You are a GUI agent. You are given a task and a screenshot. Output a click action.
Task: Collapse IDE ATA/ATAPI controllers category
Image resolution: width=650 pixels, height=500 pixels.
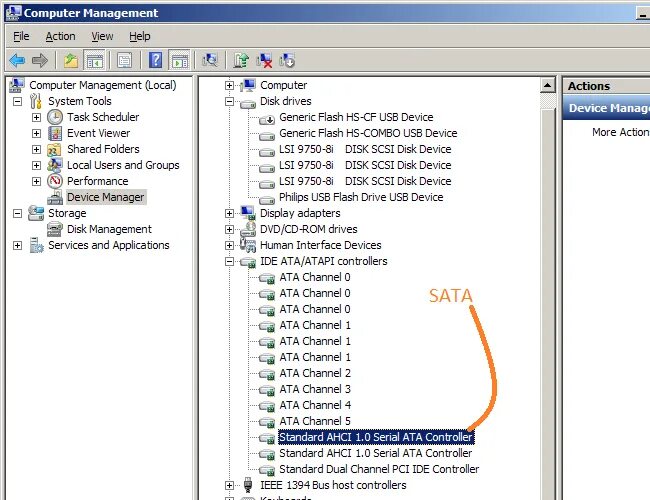(x=229, y=261)
